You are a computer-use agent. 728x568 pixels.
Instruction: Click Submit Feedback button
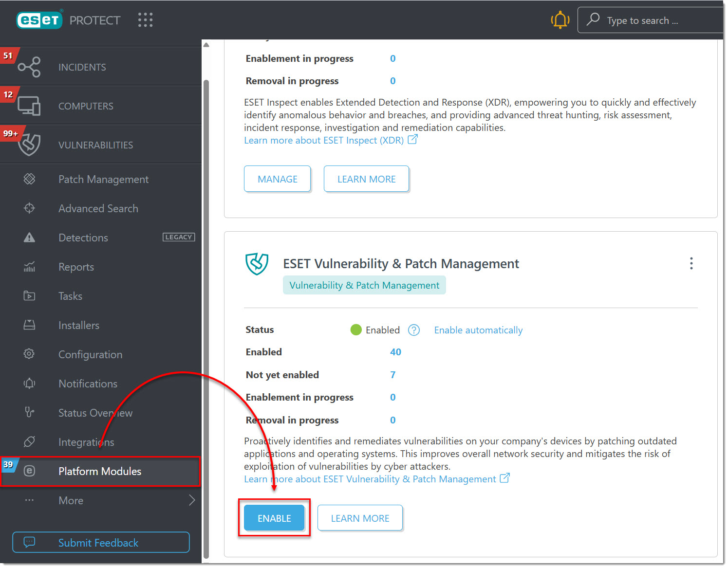[101, 542]
